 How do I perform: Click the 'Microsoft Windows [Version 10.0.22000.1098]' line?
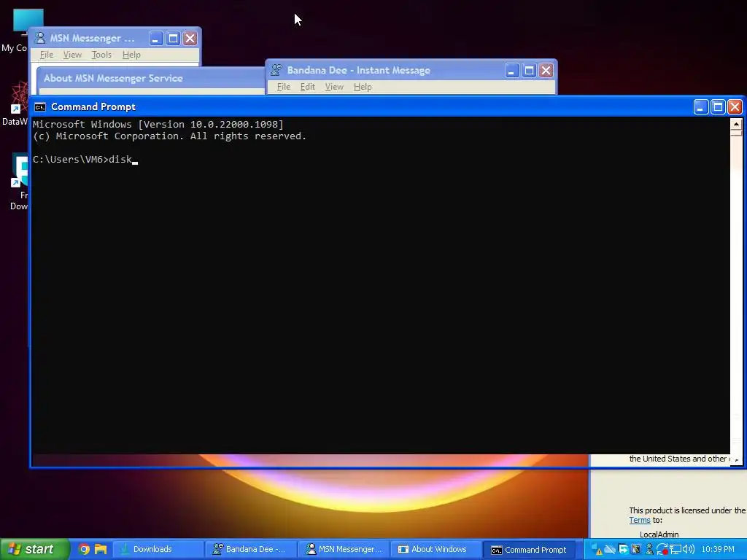click(158, 124)
